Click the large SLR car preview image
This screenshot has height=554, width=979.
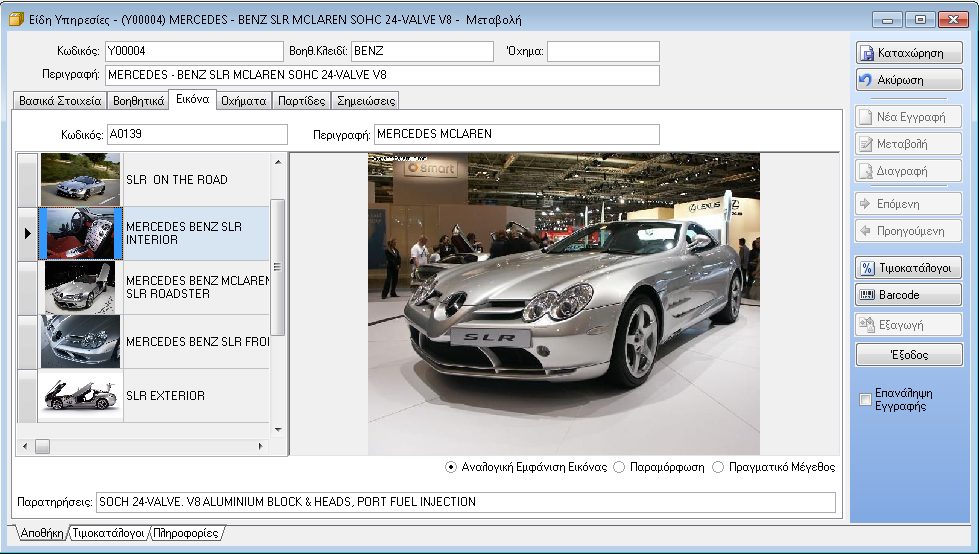564,304
